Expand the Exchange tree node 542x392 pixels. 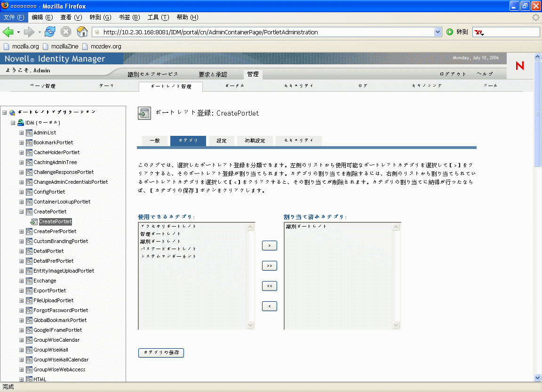(21, 281)
